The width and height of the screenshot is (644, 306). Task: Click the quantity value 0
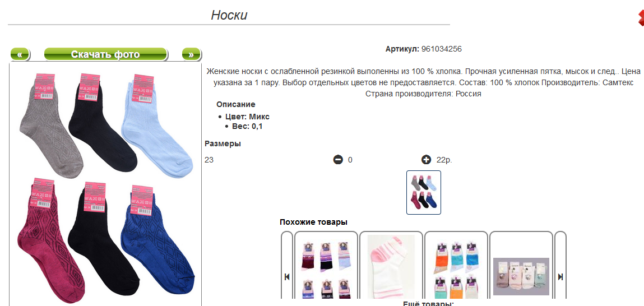click(x=350, y=160)
